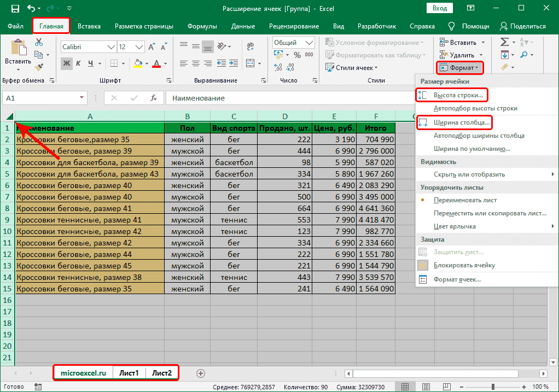
Task: Click the Save icon in title bar
Action: [15, 9]
